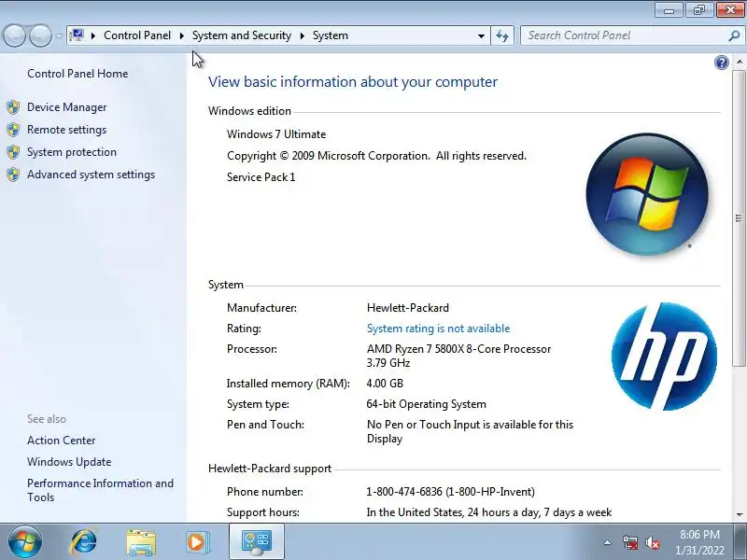Restore down the System window
Viewport: 747px width, 560px height.
[x=698, y=10]
